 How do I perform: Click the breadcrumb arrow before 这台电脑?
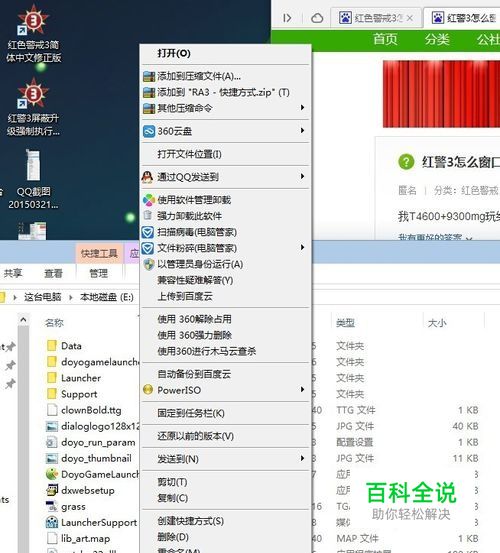[x=15, y=298]
